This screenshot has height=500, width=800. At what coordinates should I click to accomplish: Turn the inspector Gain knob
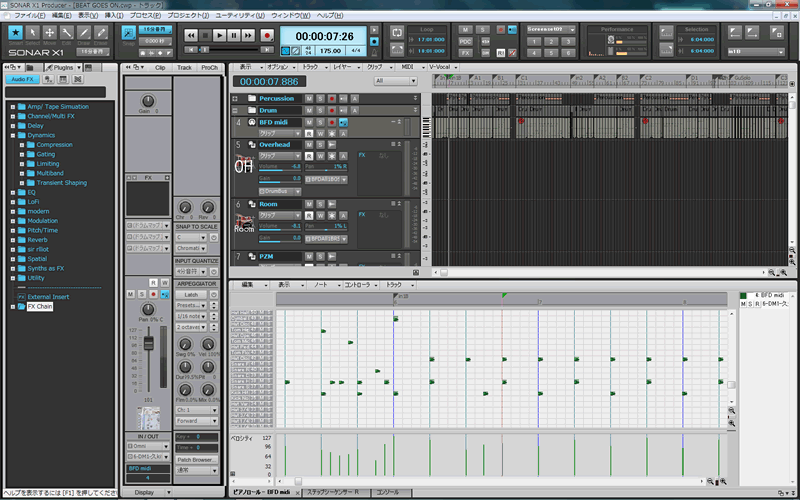[x=147, y=101]
